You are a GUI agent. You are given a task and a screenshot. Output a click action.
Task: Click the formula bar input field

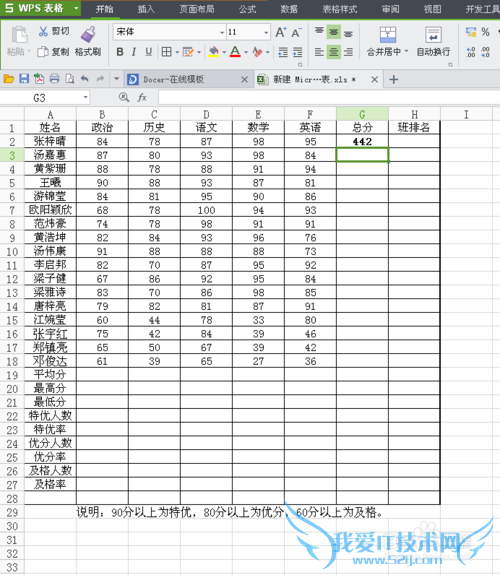[x=329, y=98]
